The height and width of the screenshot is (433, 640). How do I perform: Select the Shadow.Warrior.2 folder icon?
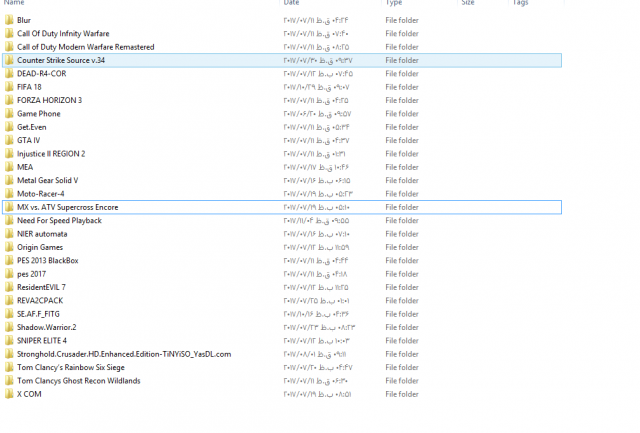pos(9,327)
